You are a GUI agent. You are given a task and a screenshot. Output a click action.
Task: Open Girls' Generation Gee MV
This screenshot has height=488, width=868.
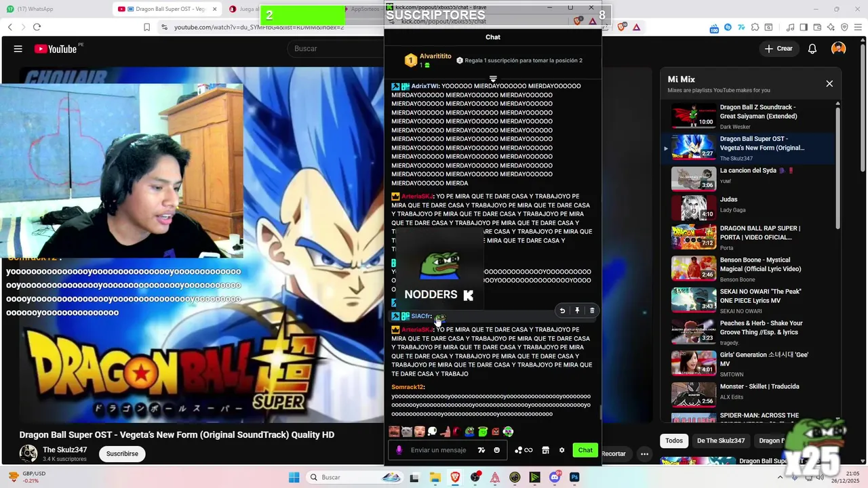(749, 363)
